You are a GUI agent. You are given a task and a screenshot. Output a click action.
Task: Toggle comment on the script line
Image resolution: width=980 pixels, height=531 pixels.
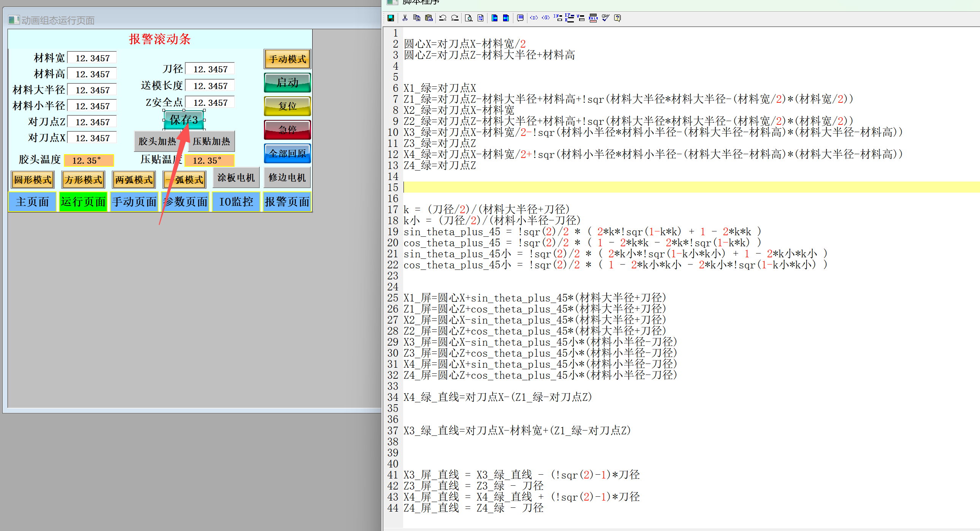(x=520, y=18)
